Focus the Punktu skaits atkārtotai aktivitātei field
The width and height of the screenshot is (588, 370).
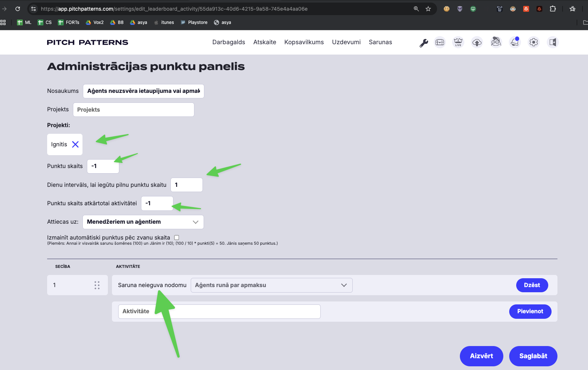pyautogui.click(x=157, y=203)
